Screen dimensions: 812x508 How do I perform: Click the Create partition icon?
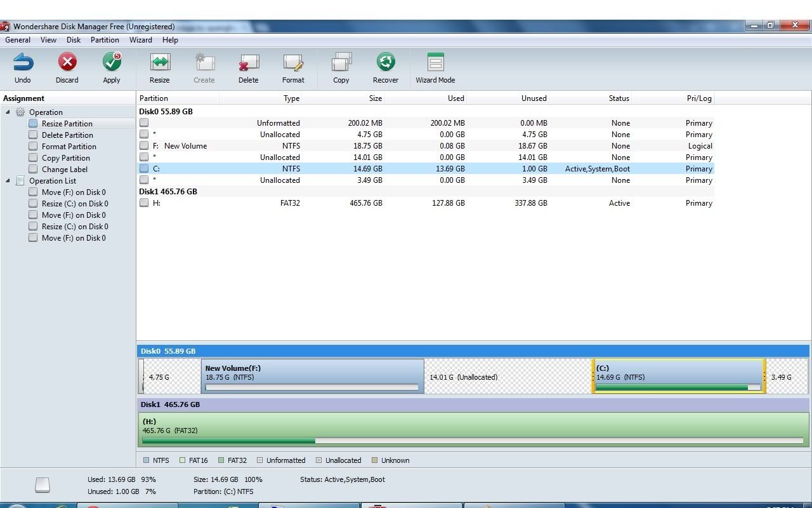(204, 62)
